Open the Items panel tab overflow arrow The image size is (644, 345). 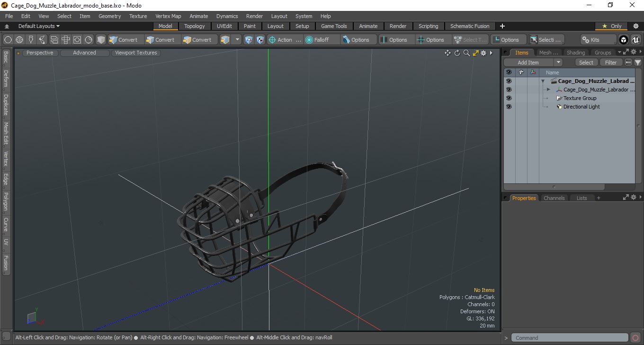click(619, 53)
